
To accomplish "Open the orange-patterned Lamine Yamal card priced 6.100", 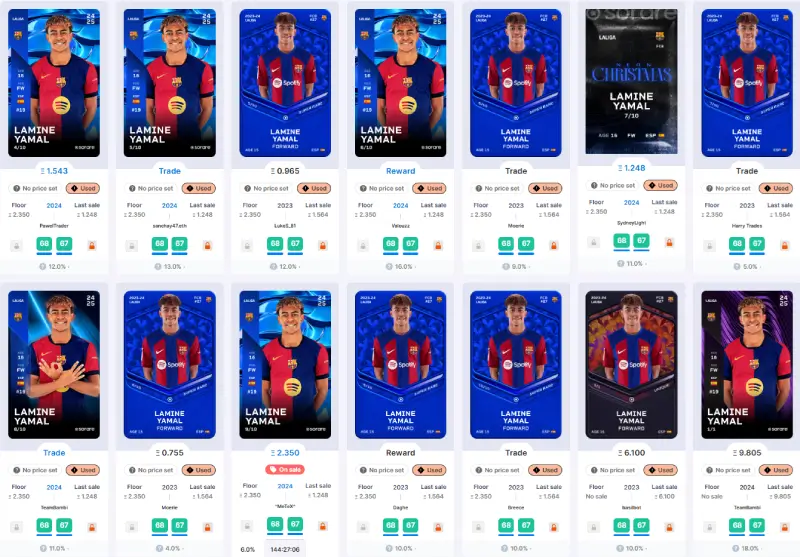I will (x=632, y=364).
